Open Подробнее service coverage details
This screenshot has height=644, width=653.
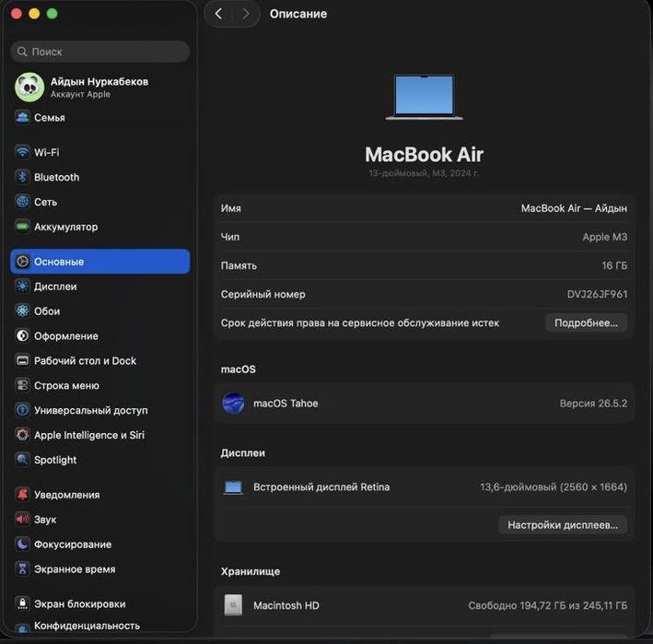(586, 322)
